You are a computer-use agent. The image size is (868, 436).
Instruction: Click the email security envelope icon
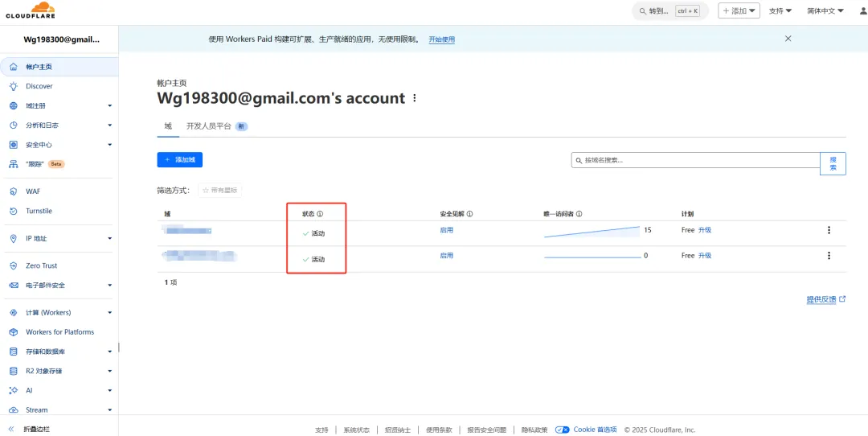coord(14,286)
